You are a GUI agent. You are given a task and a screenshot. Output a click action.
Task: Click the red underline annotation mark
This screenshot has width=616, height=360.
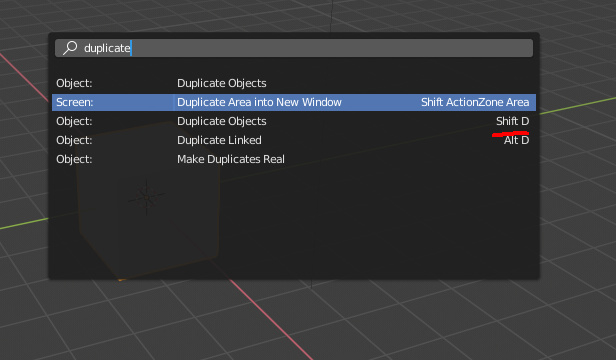pos(510,134)
